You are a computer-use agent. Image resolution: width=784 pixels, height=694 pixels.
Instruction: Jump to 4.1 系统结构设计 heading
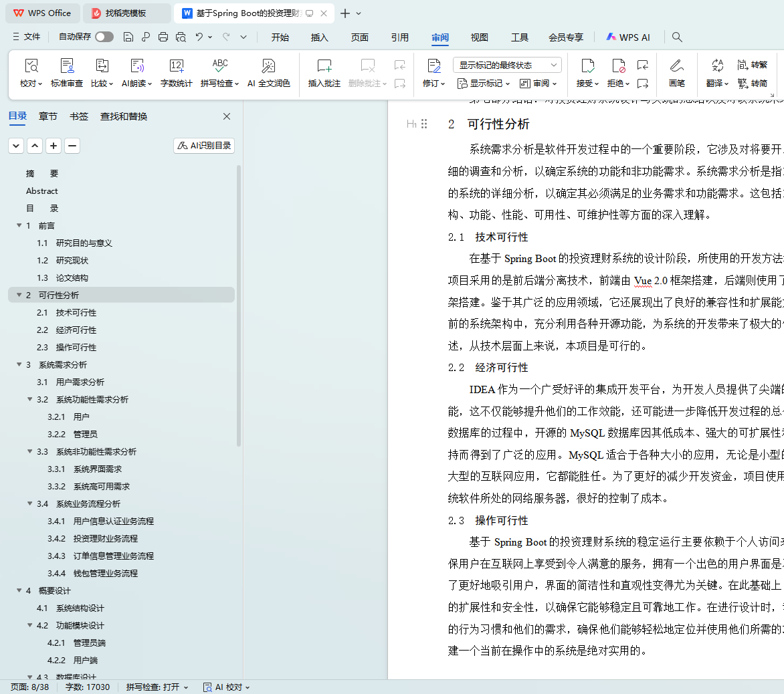80,608
